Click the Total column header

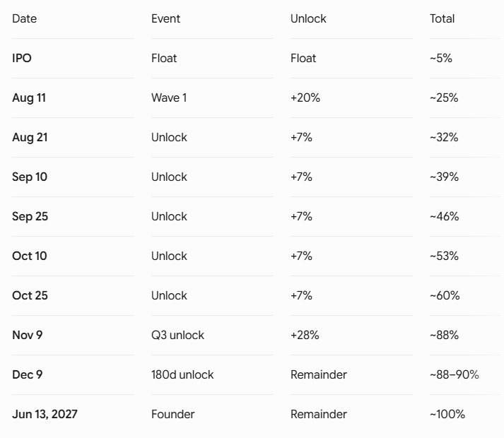442,18
